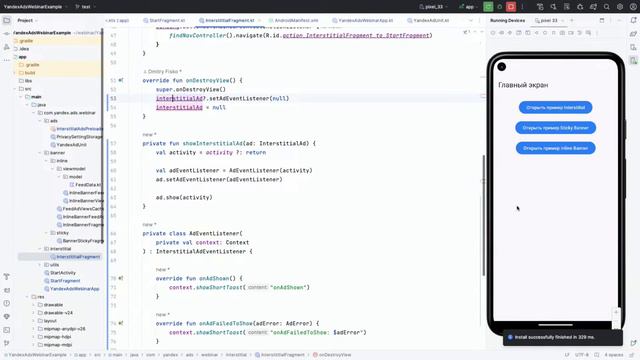Click the override gutter icon beside onDestroyView
This screenshot has height=360, width=640.
click(121, 80)
